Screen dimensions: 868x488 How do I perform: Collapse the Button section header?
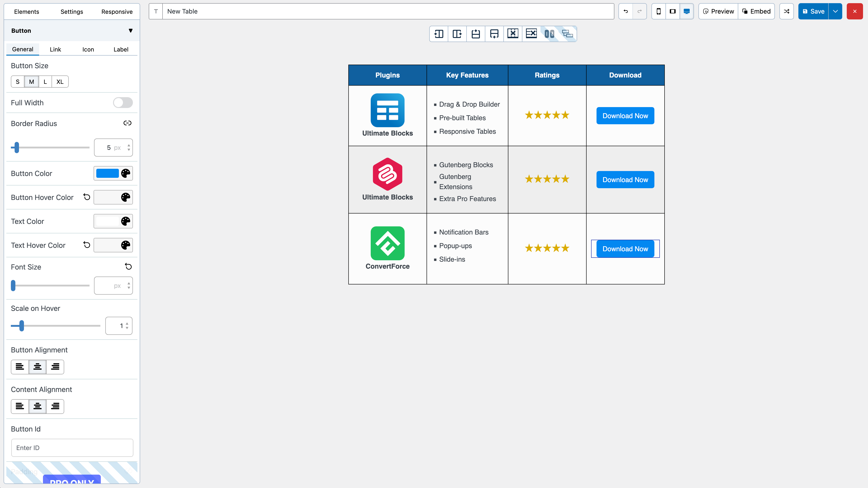(x=130, y=31)
